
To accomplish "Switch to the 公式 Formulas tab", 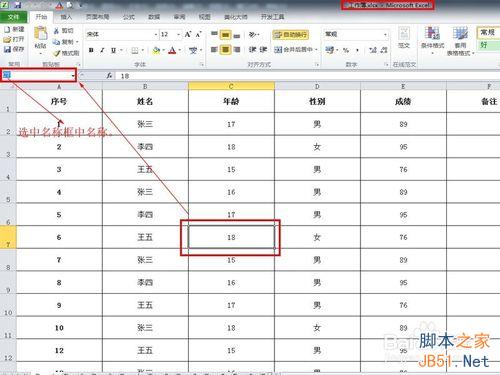I will (x=129, y=17).
